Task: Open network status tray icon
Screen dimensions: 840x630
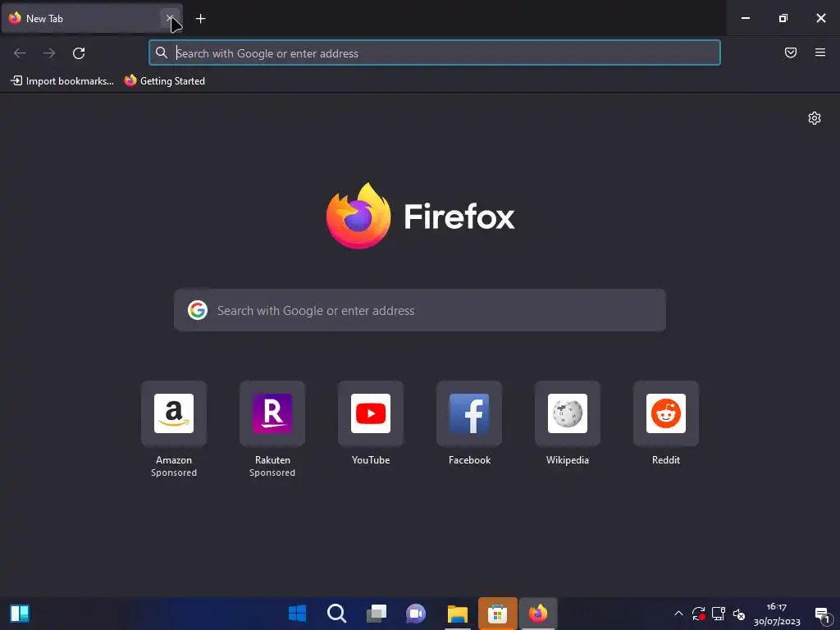Action: tap(719, 614)
